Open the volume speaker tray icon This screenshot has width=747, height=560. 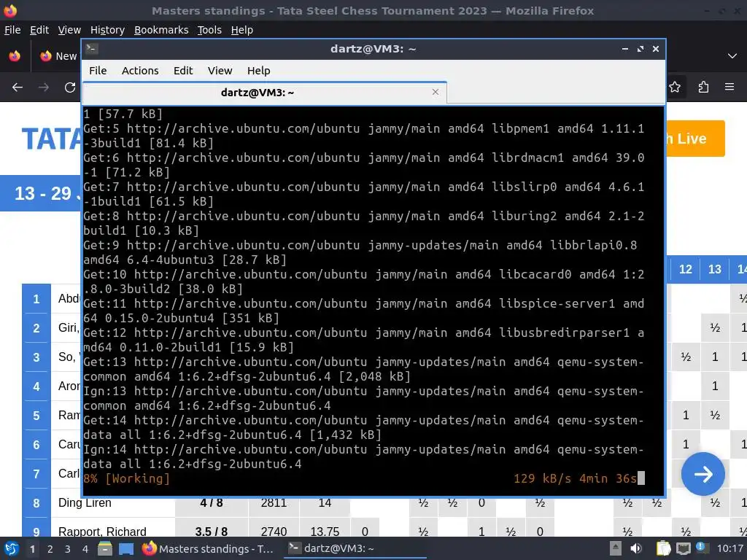[635, 548]
